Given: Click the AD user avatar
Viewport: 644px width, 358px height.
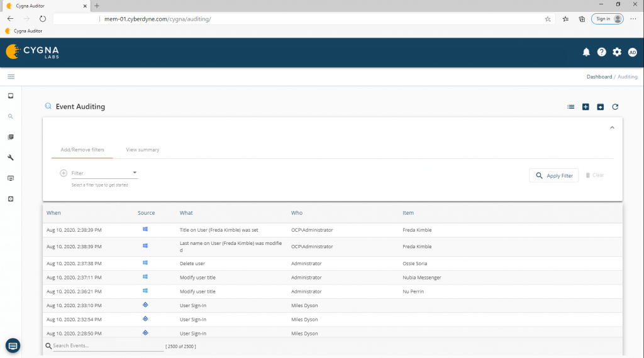Looking at the screenshot, I should pyautogui.click(x=633, y=52).
